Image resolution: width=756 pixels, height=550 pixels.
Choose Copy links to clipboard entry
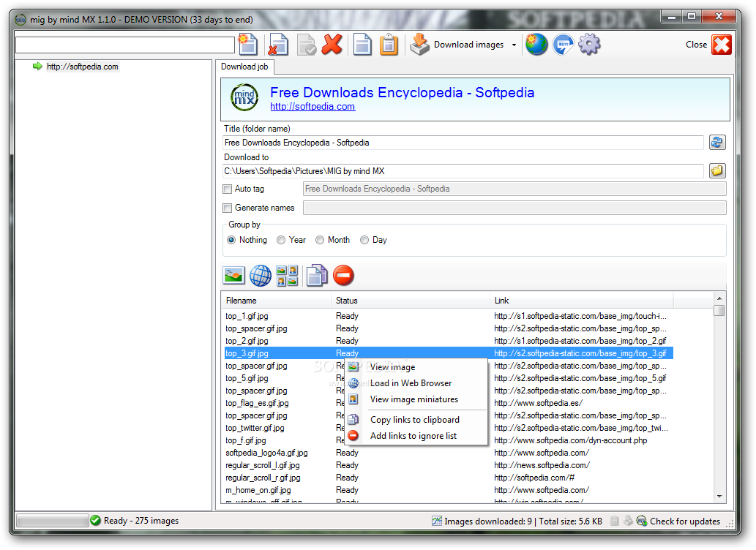pos(416,420)
